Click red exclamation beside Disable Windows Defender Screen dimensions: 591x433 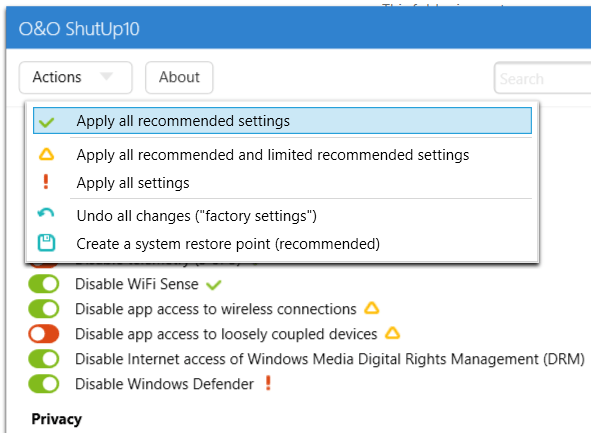[x=268, y=383]
